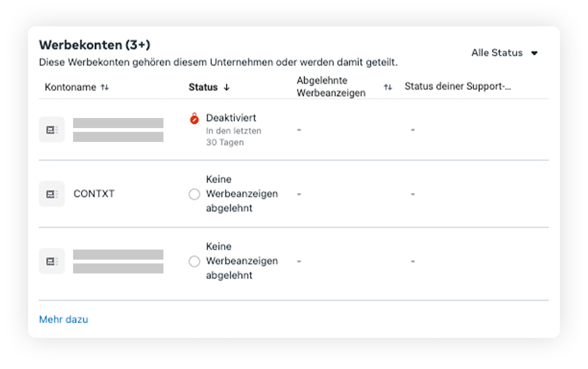
Task: Click the Status column down arrow
Action: (226, 87)
